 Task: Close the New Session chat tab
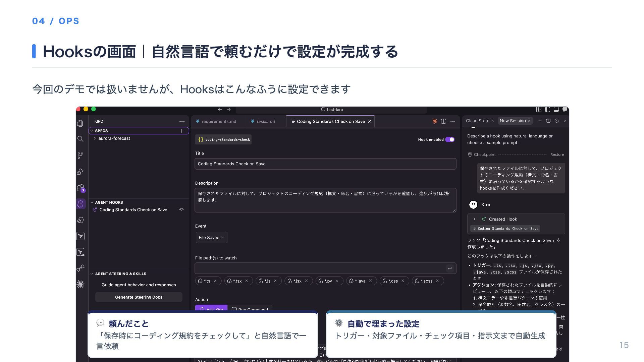[529, 121]
